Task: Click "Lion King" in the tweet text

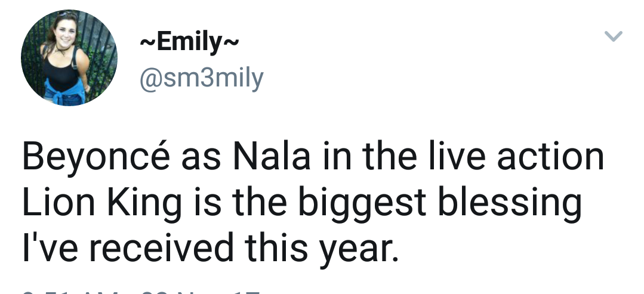Action: point(102,202)
